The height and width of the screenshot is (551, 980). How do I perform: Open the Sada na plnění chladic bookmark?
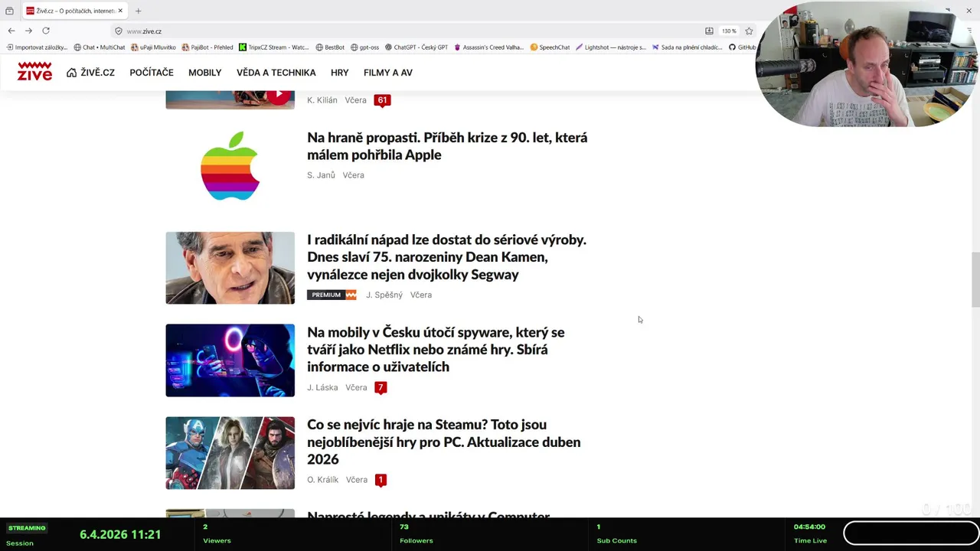coord(687,47)
